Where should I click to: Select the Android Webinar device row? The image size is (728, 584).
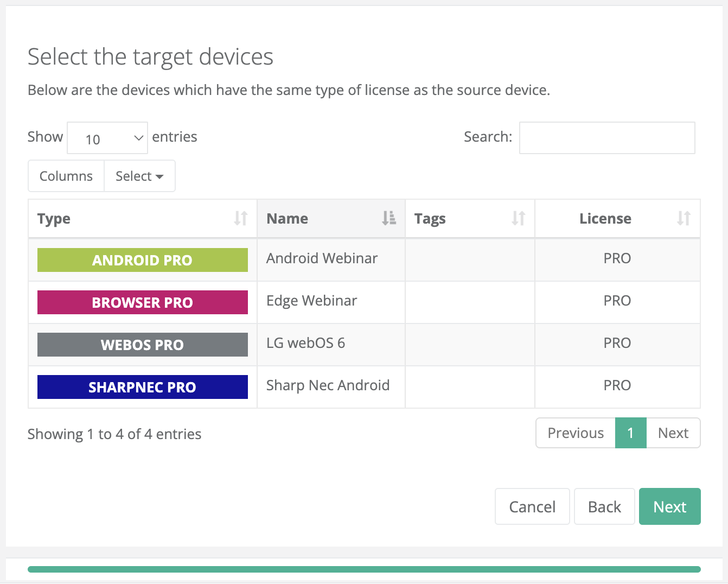(x=322, y=259)
